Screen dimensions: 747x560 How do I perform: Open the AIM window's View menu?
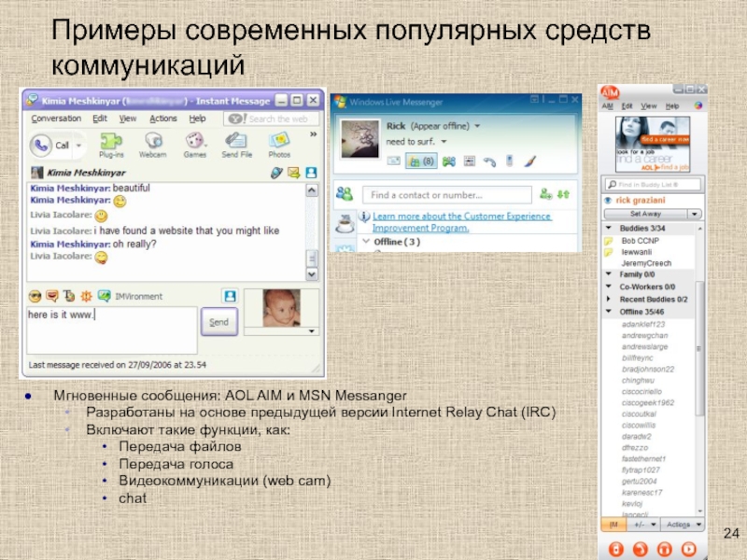[x=648, y=105]
